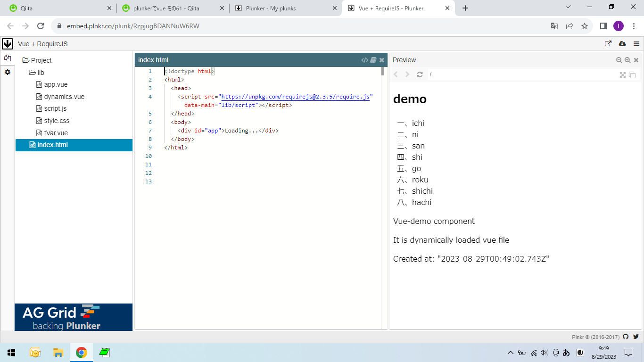
Task: Switch to the Qiita browser tab
Action: tap(59, 8)
